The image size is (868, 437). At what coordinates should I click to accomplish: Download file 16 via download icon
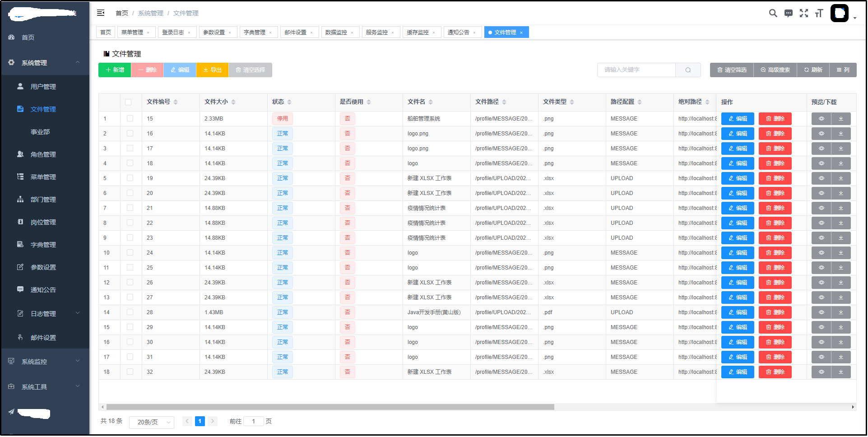coord(841,134)
